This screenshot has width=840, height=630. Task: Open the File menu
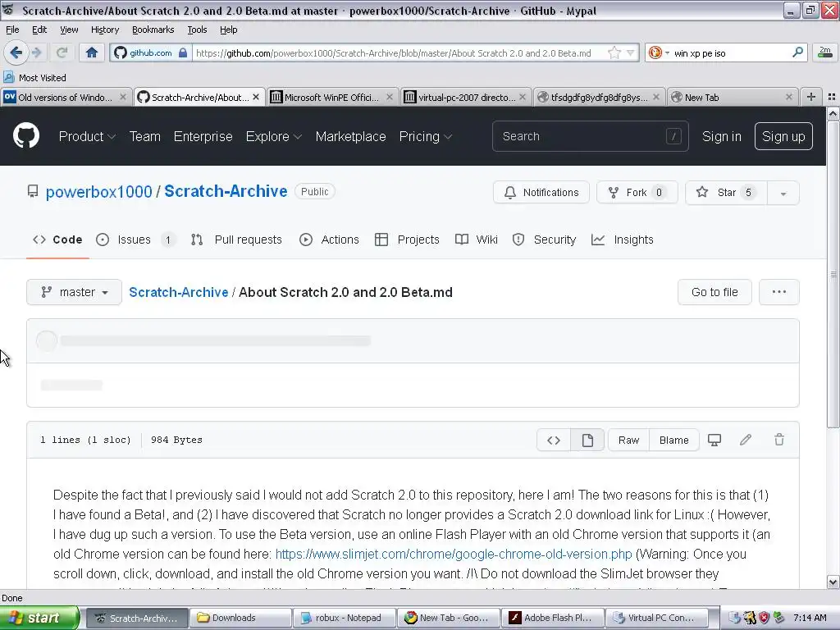(x=11, y=30)
